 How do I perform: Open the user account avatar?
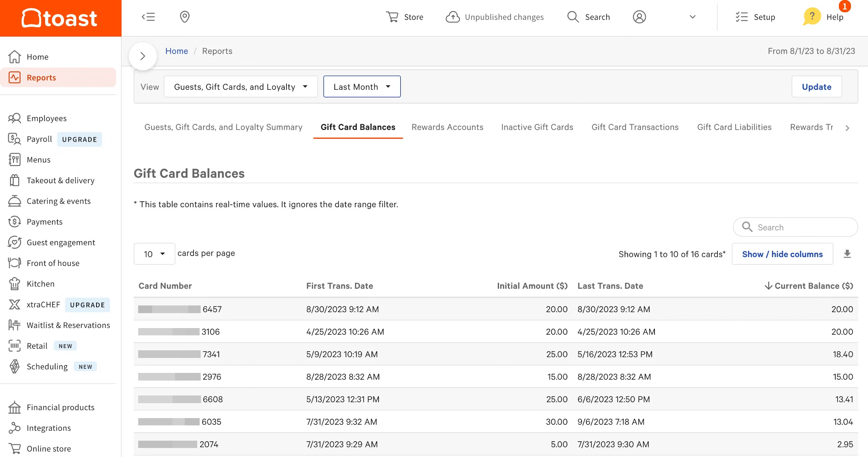tap(639, 17)
